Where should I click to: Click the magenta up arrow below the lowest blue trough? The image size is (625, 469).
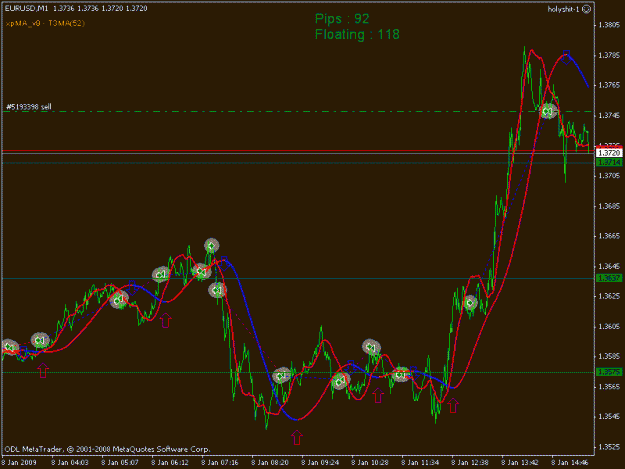coord(297,437)
